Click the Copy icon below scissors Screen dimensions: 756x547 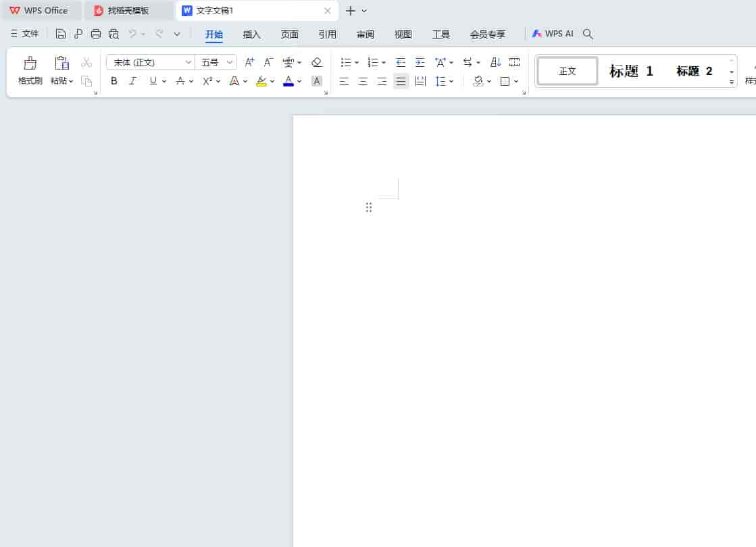(86, 81)
